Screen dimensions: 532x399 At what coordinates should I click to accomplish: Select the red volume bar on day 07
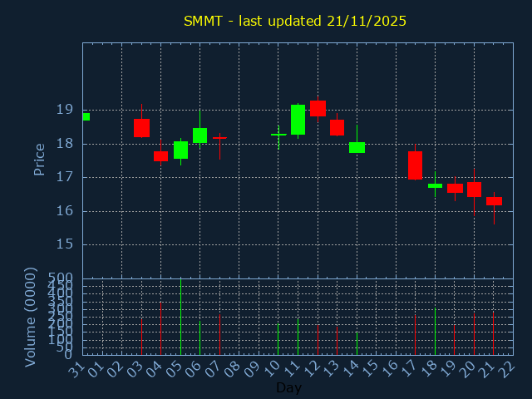(x=219, y=334)
